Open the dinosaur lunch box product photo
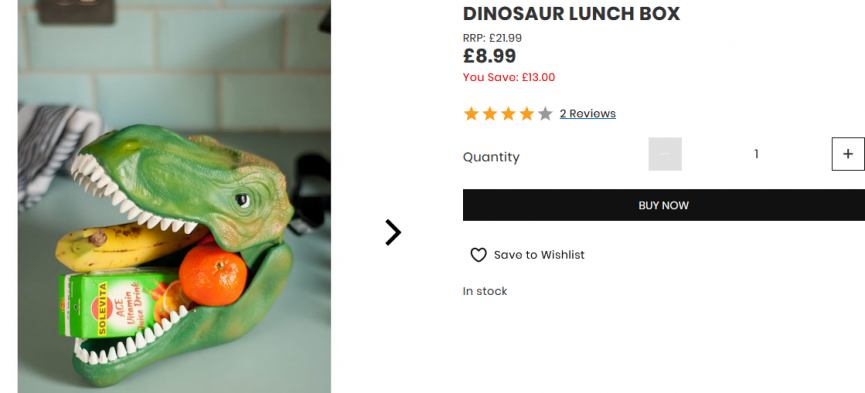 [x=174, y=196]
